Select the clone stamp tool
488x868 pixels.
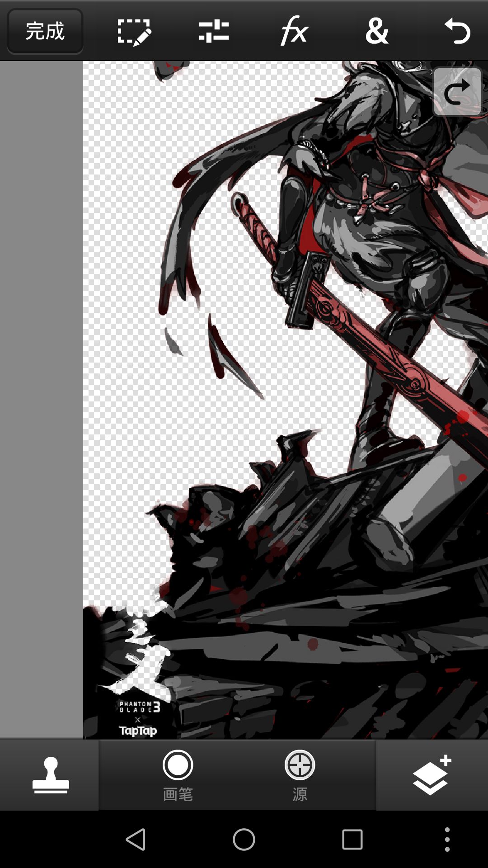pyautogui.click(x=50, y=775)
